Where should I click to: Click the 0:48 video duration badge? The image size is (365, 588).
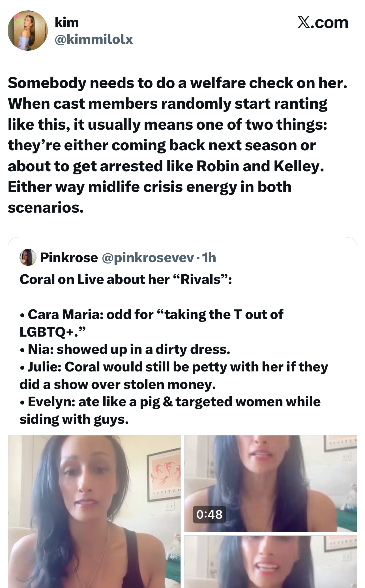click(x=209, y=514)
